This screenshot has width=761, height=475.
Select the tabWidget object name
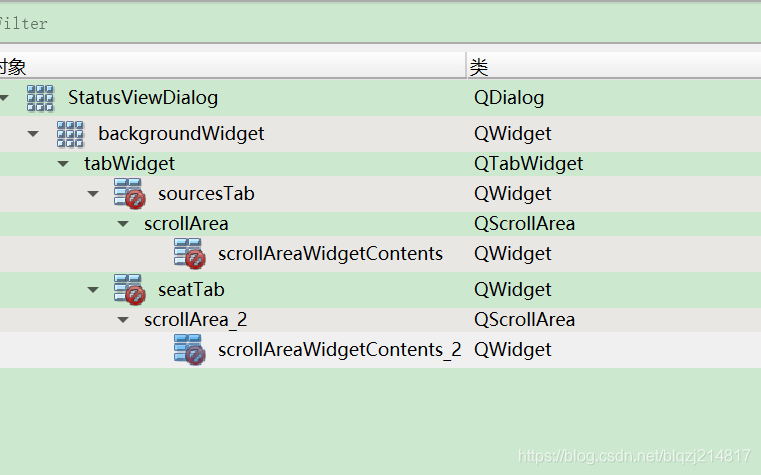click(129, 164)
